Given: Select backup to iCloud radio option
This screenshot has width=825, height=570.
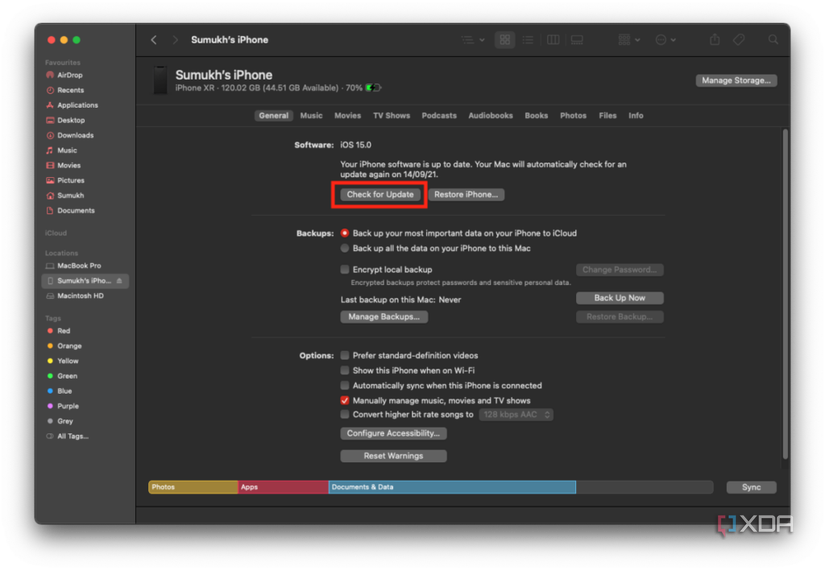Looking at the screenshot, I should pos(345,233).
